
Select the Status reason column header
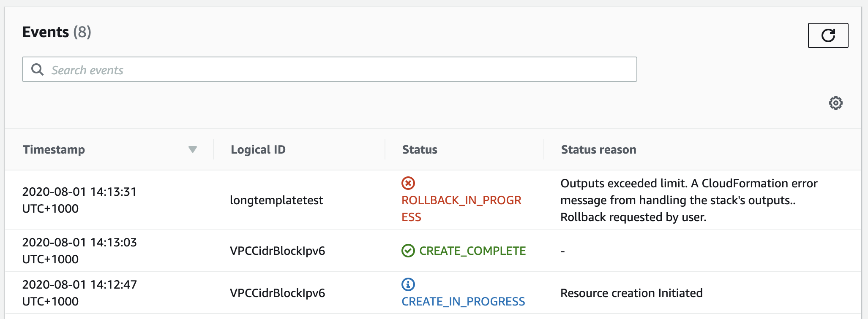point(598,149)
